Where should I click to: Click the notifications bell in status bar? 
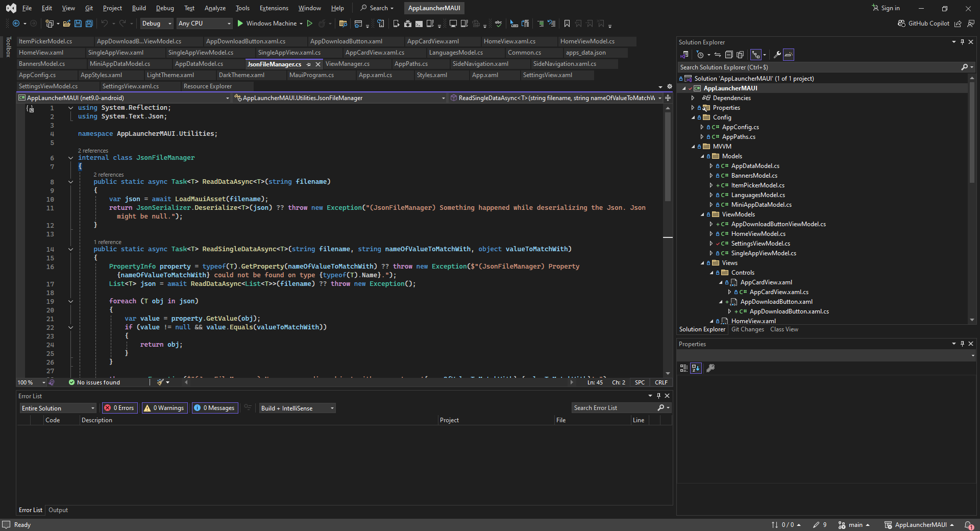point(969,525)
